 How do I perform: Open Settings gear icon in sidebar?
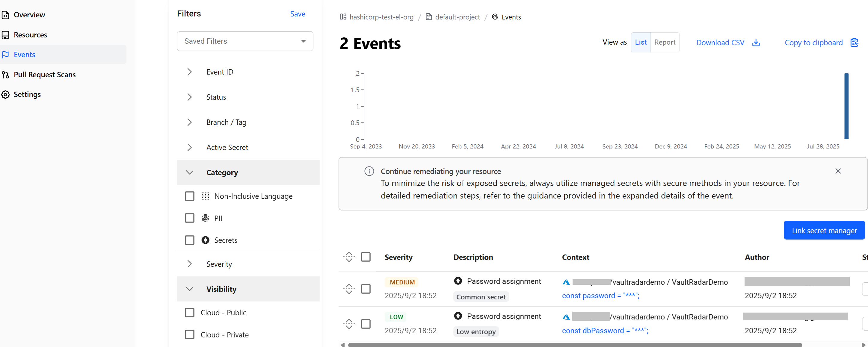point(5,95)
